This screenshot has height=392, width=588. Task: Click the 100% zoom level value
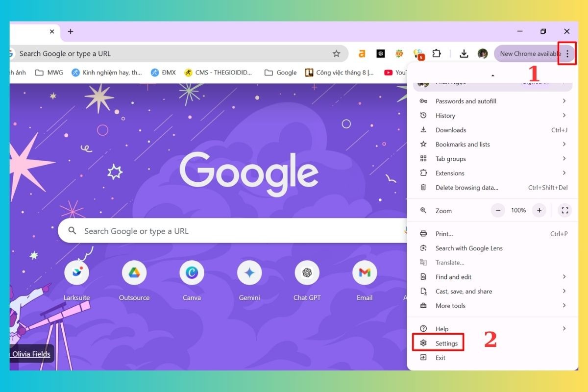(x=518, y=210)
